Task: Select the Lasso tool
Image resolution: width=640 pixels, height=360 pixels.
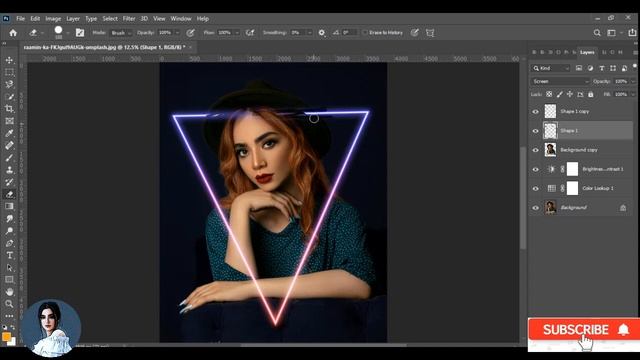Action: (9, 84)
